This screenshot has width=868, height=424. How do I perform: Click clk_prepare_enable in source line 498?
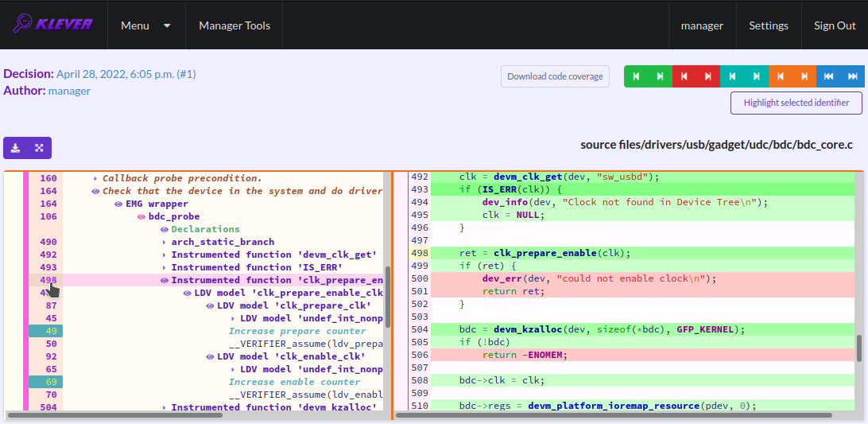click(544, 253)
